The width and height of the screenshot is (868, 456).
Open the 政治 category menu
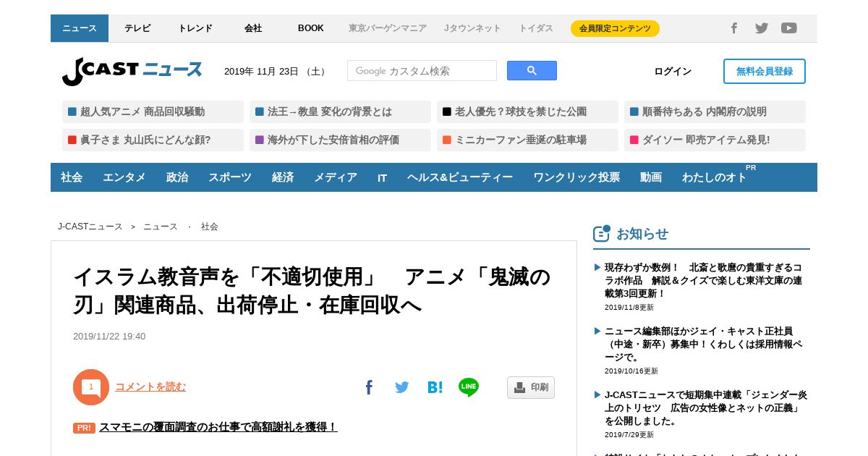tap(177, 177)
